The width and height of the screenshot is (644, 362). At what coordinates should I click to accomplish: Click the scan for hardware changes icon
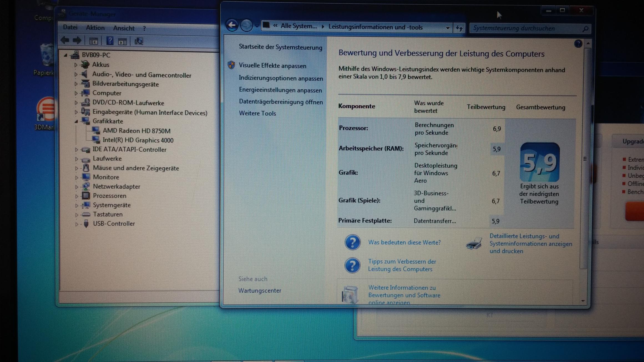[139, 41]
